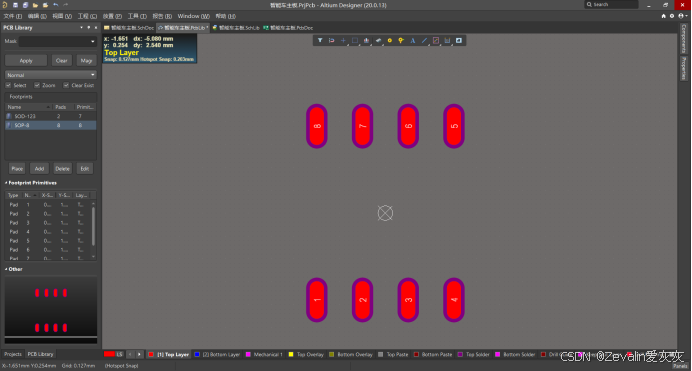Screen dimensions: 692x371
Task: Select the place string text tool
Action: point(413,40)
